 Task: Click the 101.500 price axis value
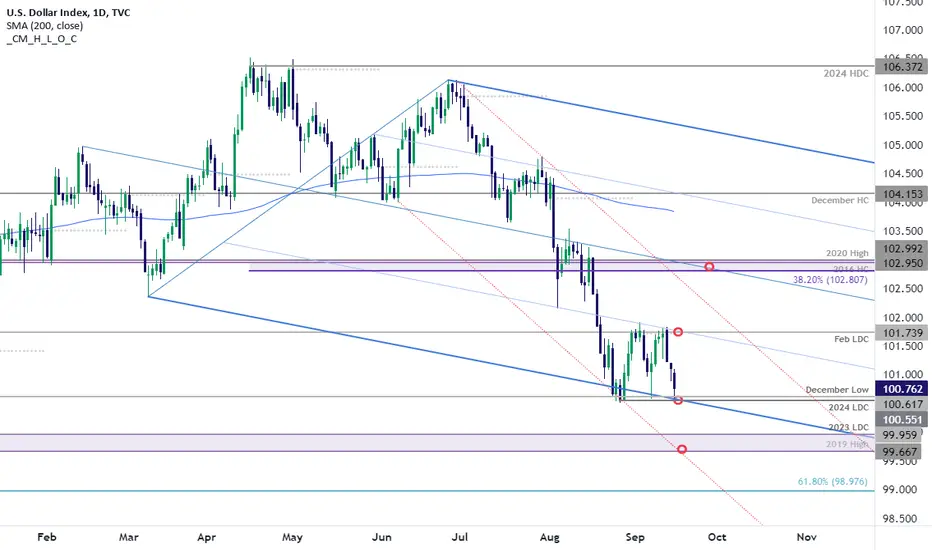(x=902, y=346)
